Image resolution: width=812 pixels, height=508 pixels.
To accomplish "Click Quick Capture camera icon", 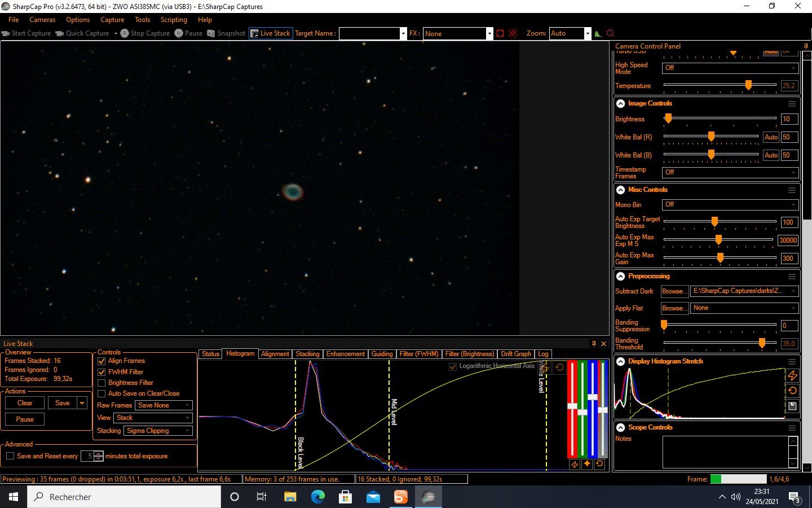I will [59, 33].
